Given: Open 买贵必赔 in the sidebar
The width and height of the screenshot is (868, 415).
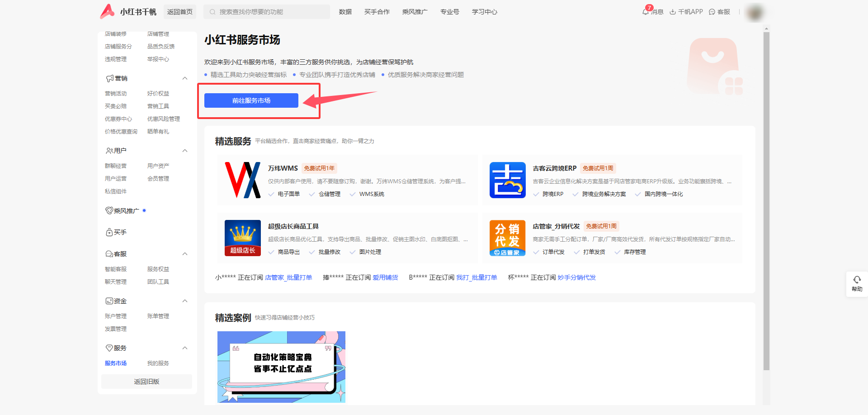Looking at the screenshot, I should point(116,106).
